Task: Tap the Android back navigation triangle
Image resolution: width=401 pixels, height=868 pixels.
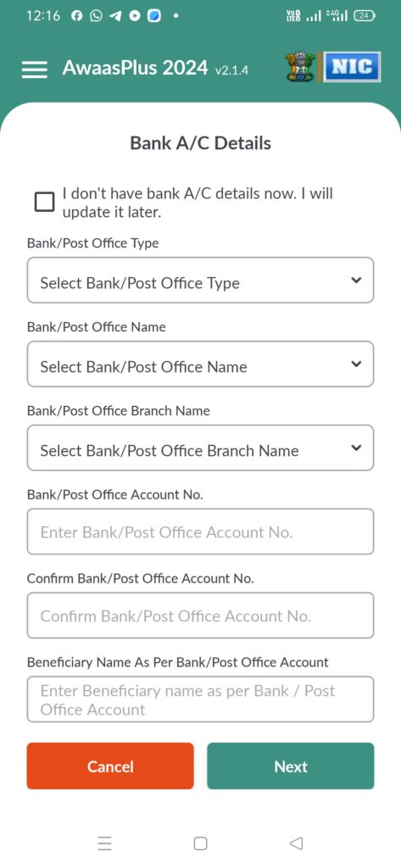Action: 297,843
